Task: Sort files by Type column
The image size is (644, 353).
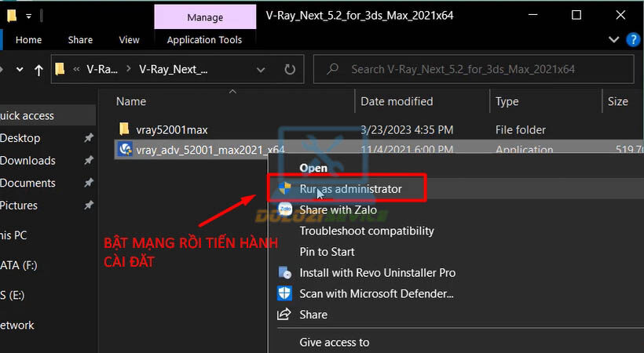Action: [x=507, y=101]
